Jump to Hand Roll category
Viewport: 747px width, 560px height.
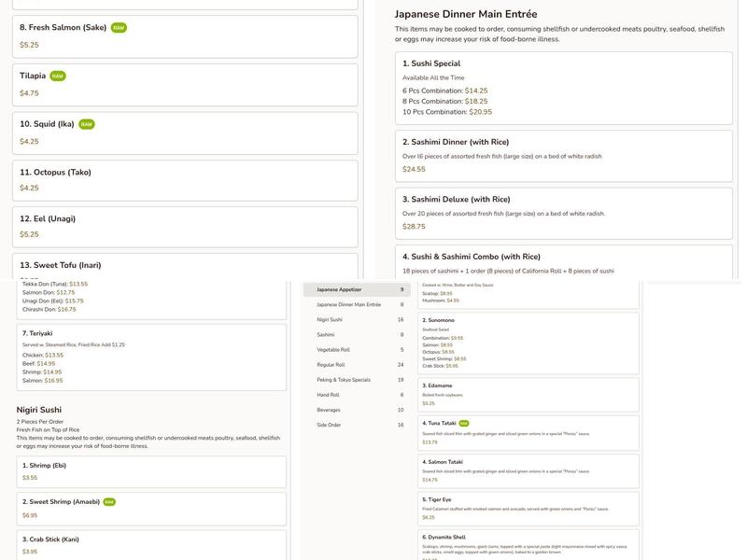(x=357, y=395)
